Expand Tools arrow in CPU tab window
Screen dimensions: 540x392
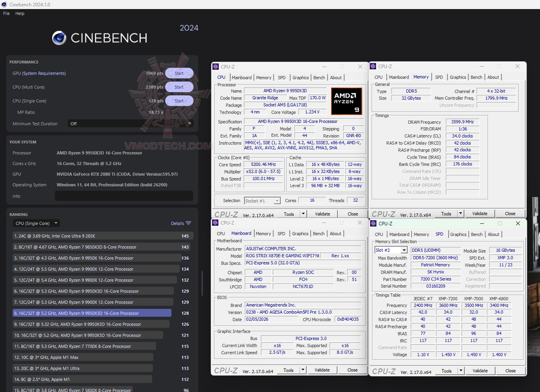(x=303, y=214)
